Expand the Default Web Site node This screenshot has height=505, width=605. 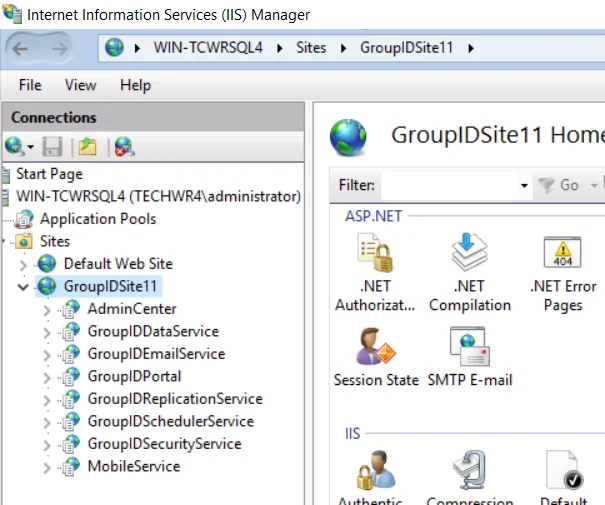coord(23,265)
